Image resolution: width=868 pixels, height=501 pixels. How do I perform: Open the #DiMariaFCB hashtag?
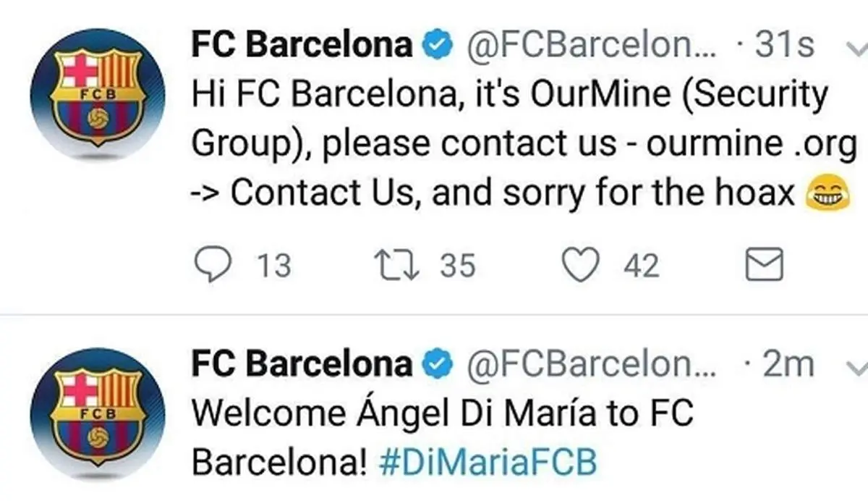tap(488, 463)
